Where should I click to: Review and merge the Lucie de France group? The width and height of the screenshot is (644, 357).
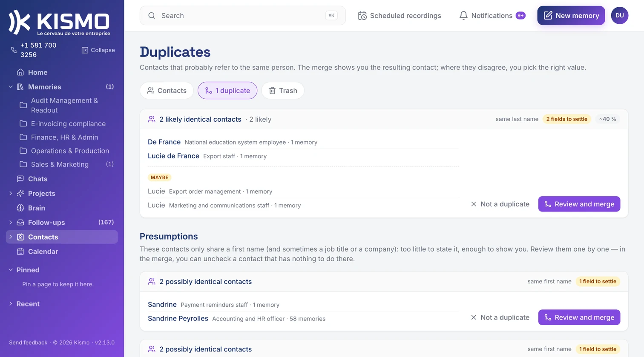[579, 204]
